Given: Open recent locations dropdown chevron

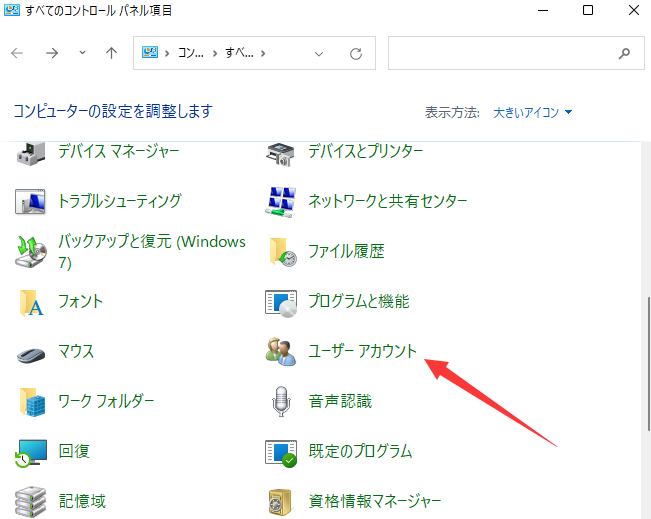Looking at the screenshot, I should click(x=82, y=53).
